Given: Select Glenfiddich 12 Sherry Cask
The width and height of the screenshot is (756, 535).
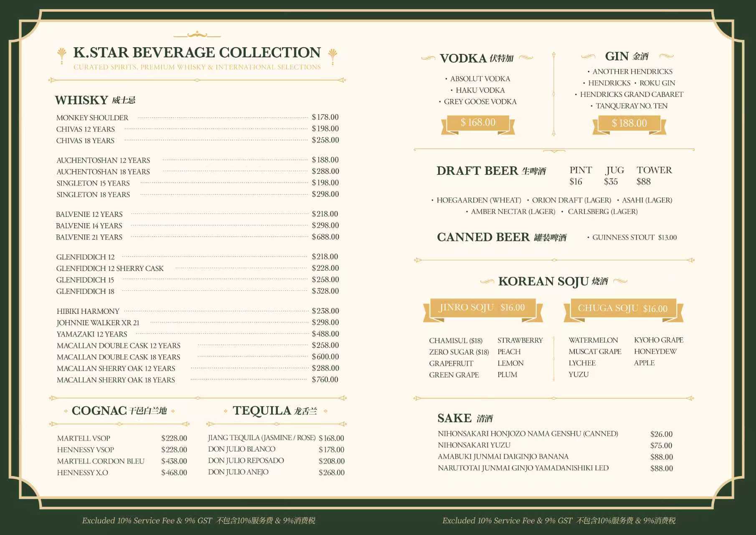Looking at the screenshot, I should 110,268.
